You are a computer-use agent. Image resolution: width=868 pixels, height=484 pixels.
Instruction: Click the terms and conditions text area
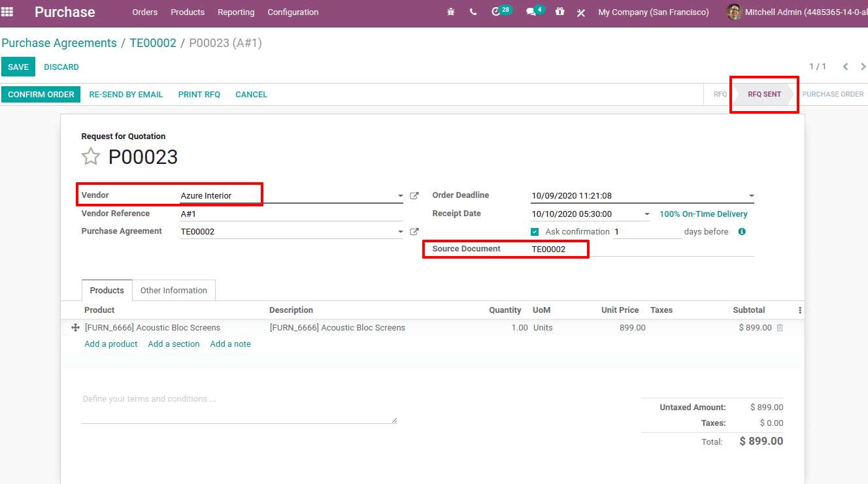[x=239, y=408]
